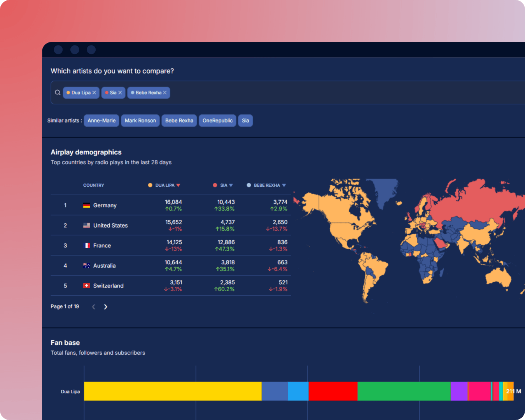This screenshot has width=525, height=420.
Task: Remove the Dua Lipa tag via its X icon
Action: [94, 93]
